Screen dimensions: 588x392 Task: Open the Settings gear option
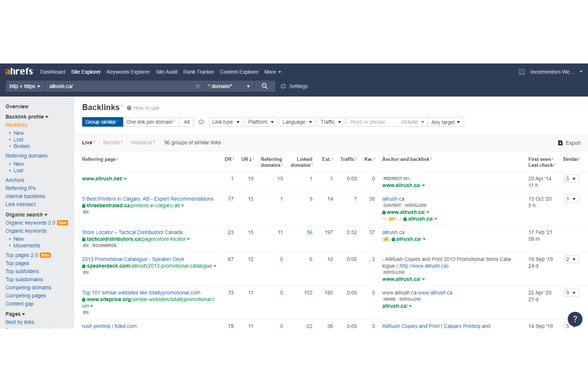[x=294, y=86]
